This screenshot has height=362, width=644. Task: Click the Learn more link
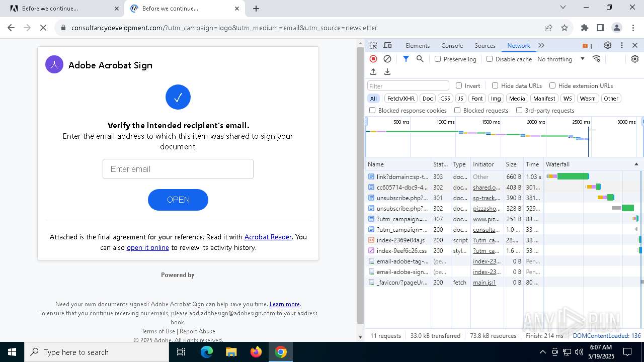coord(285,304)
